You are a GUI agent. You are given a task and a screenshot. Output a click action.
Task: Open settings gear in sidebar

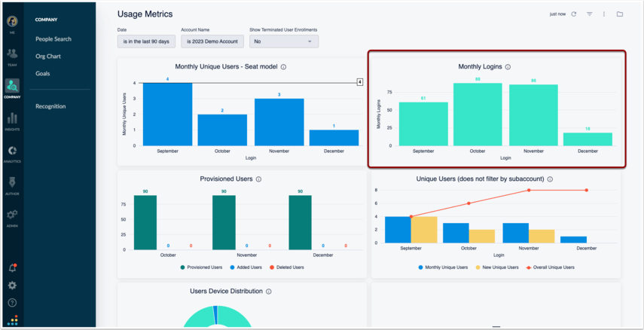(x=12, y=286)
